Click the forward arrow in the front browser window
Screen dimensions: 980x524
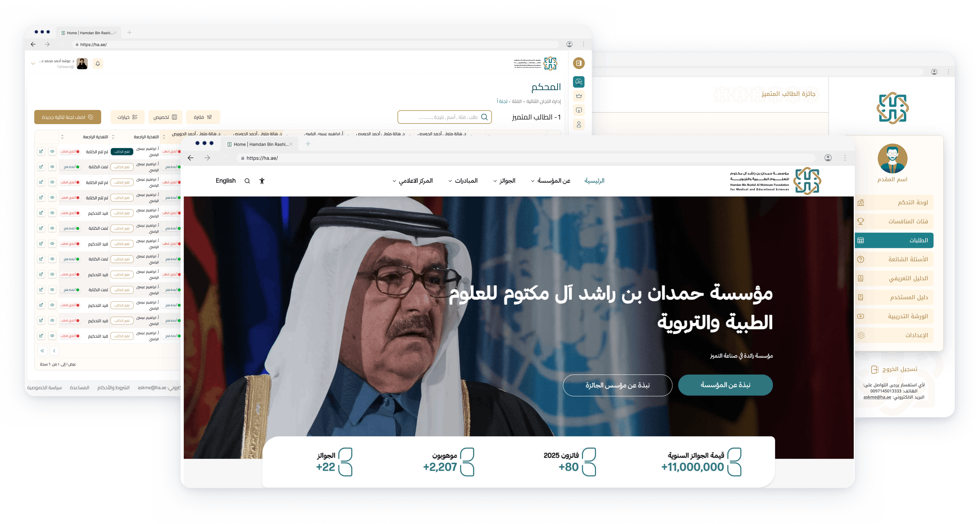click(207, 158)
